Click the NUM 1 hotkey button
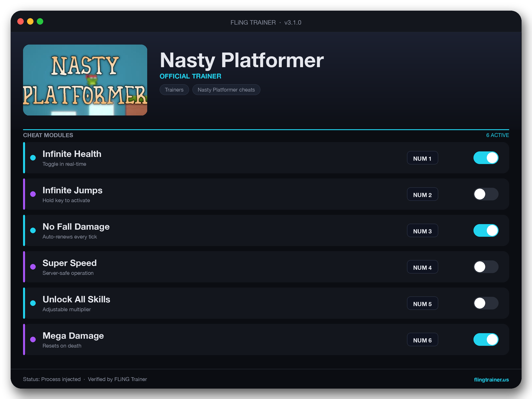This screenshot has width=532, height=399. tap(422, 158)
